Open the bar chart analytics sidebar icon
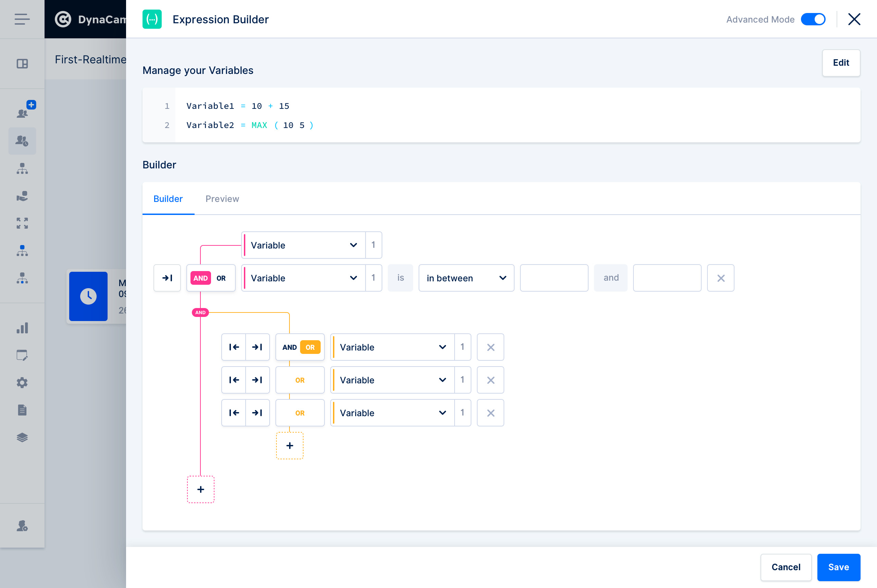 click(22, 328)
